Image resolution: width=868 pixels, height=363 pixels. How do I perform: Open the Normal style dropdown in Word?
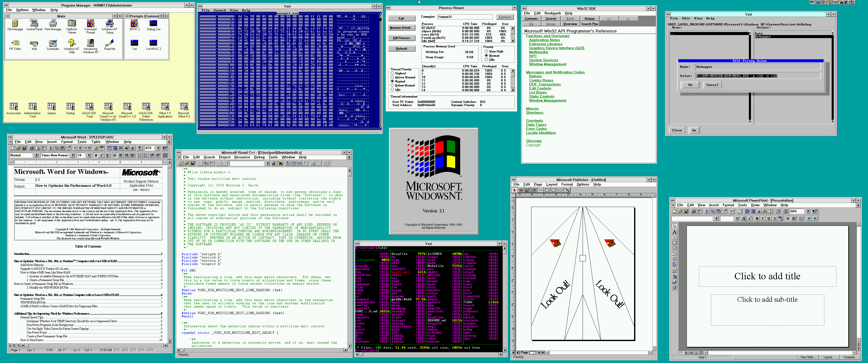pos(36,155)
